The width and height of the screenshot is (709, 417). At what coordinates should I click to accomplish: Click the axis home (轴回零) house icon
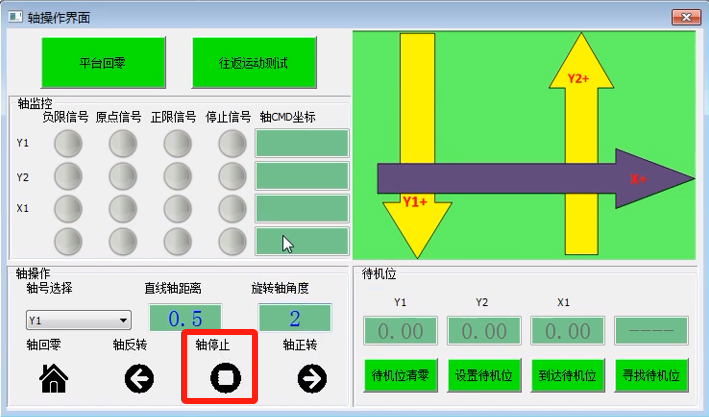[53, 378]
